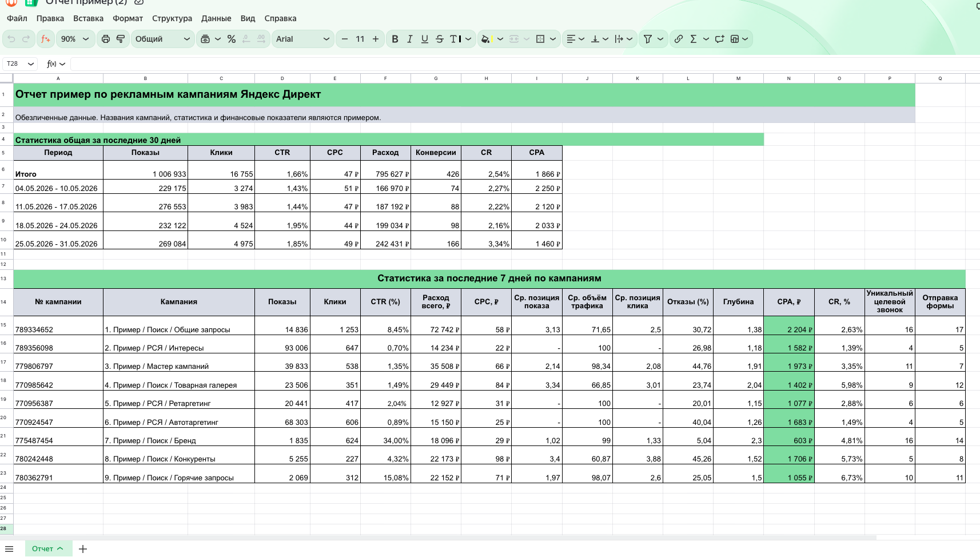Click the cell borders icon
The image size is (980, 557).
(x=540, y=39)
